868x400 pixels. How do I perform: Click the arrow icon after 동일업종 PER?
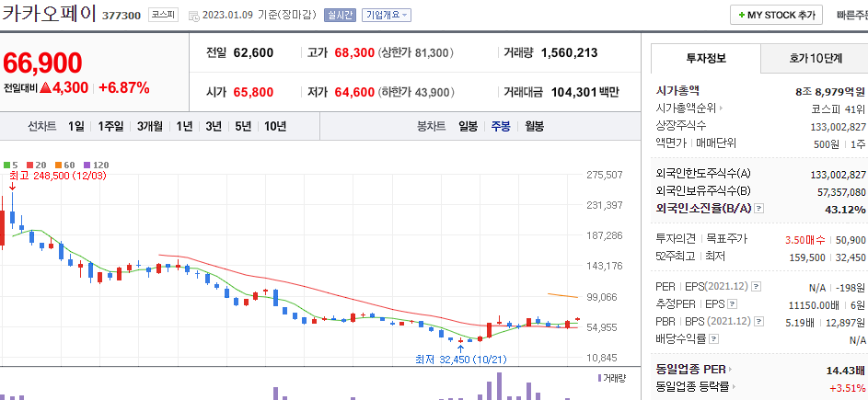point(730,369)
